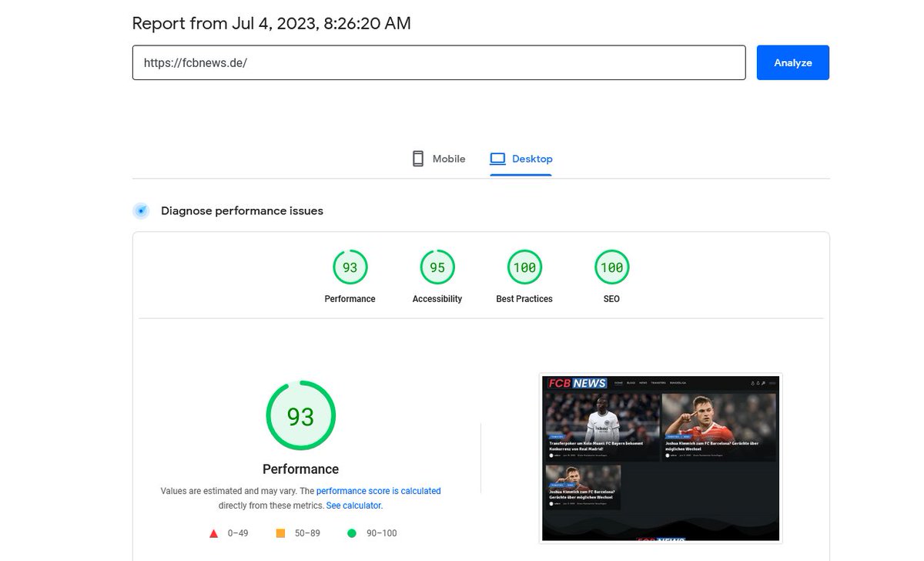Click the 'Diagnose performance issues' heading
Screen dimensions: 924x561
coord(242,210)
